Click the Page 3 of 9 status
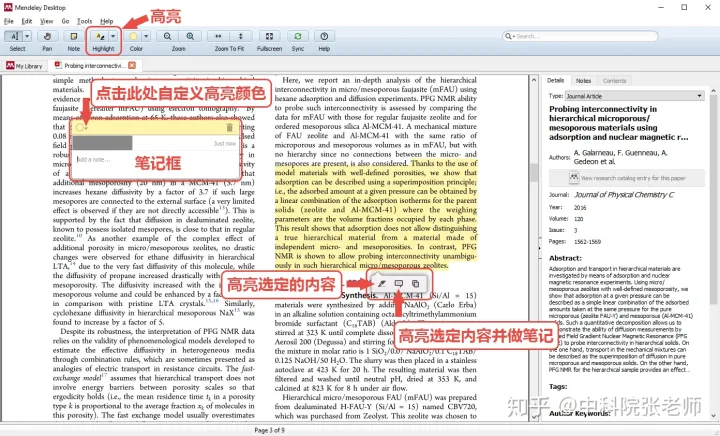The height and width of the screenshot is (436, 720). click(270, 430)
